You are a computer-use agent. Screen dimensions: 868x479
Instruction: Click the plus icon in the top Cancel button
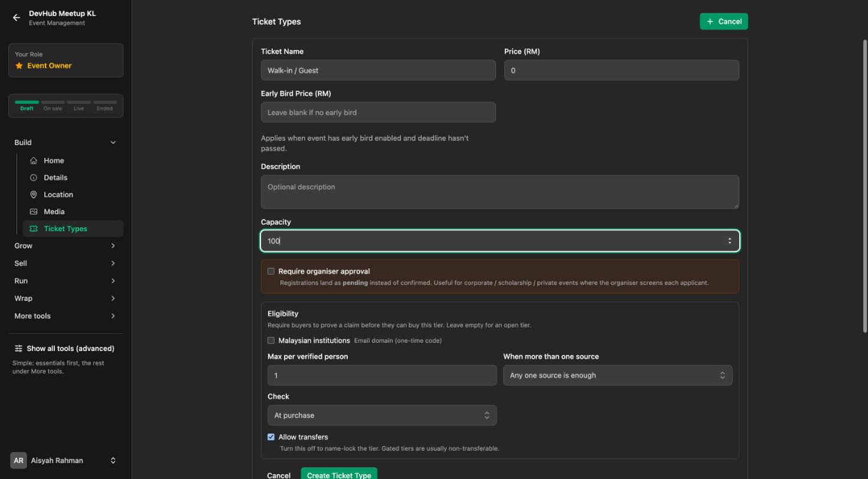[710, 21]
